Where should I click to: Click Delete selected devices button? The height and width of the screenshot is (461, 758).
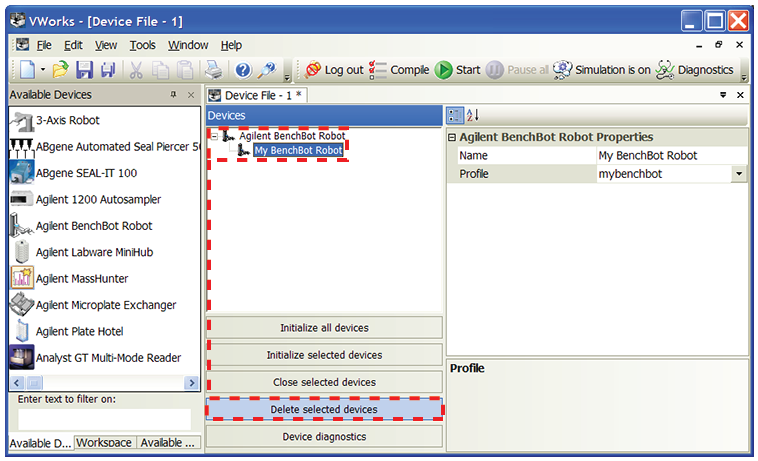tap(324, 409)
